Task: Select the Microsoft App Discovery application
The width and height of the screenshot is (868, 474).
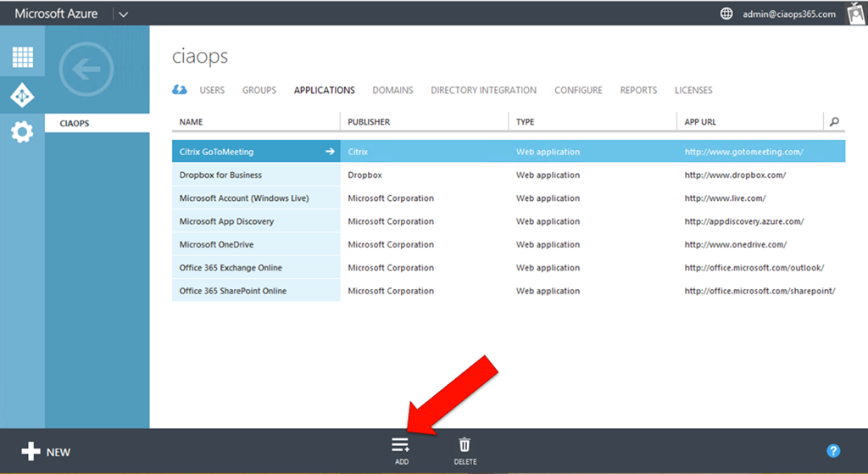Action: (226, 221)
